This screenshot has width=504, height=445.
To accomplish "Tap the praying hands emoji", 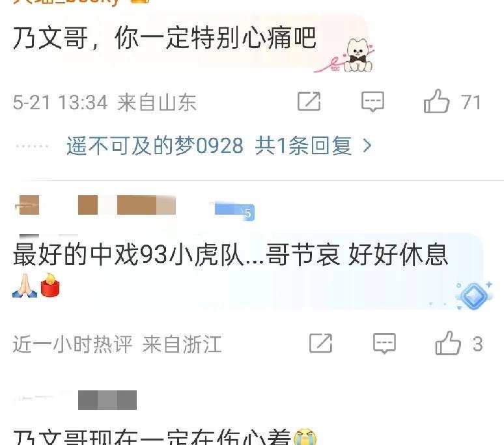I will tap(25, 285).
